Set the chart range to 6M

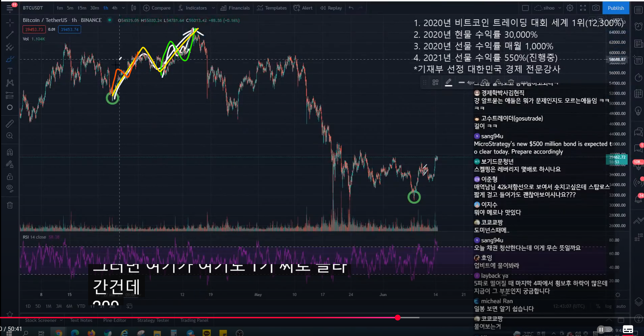[x=69, y=306]
